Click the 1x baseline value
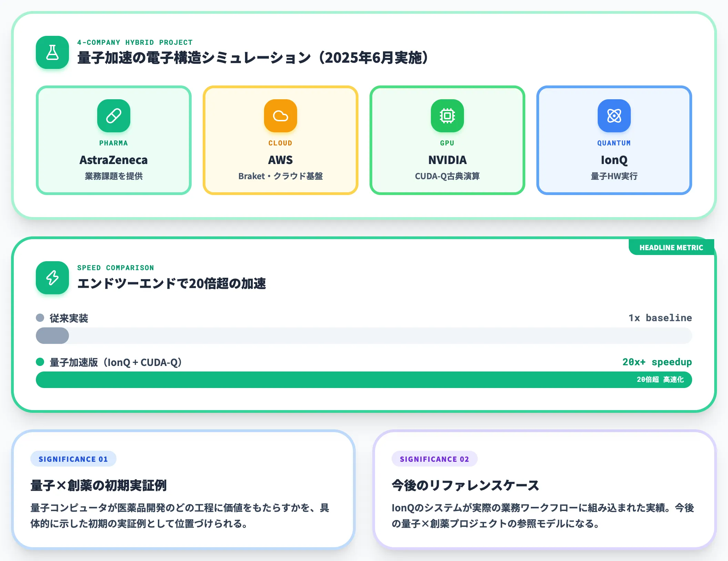 tap(660, 318)
